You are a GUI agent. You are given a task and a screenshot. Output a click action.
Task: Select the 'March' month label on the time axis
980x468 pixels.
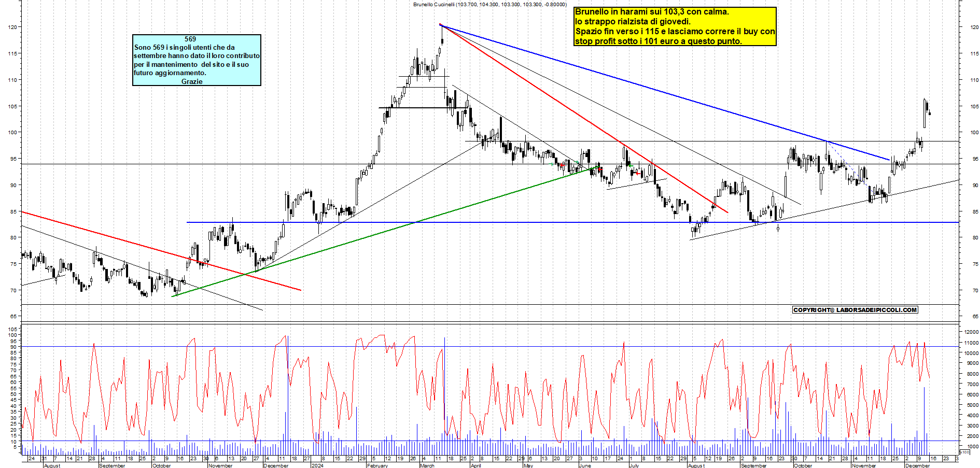(x=427, y=465)
